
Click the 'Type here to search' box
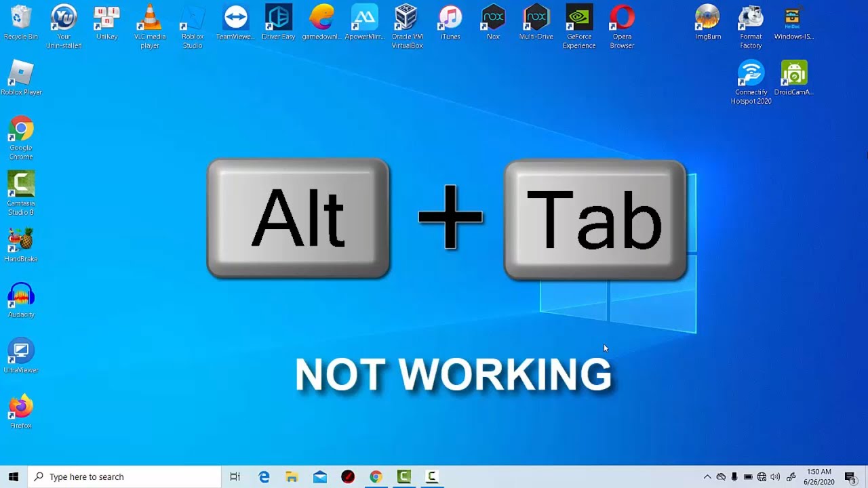125,477
